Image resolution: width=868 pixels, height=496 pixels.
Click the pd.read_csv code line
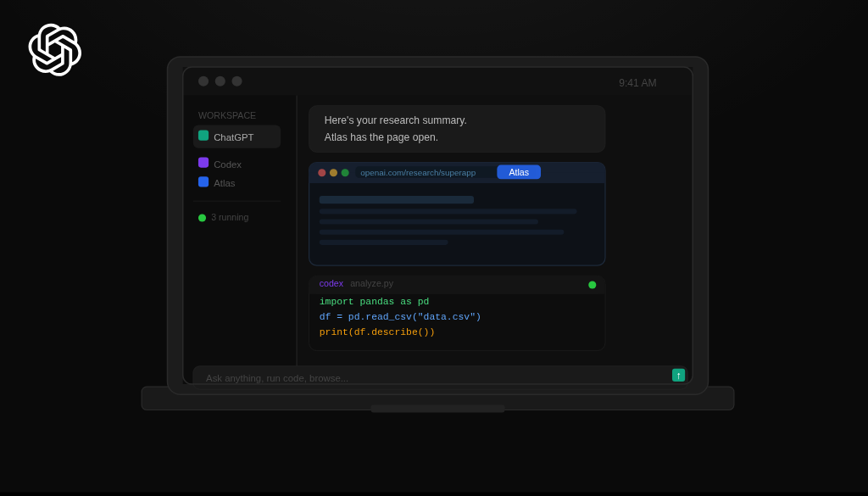tap(400, 317)
